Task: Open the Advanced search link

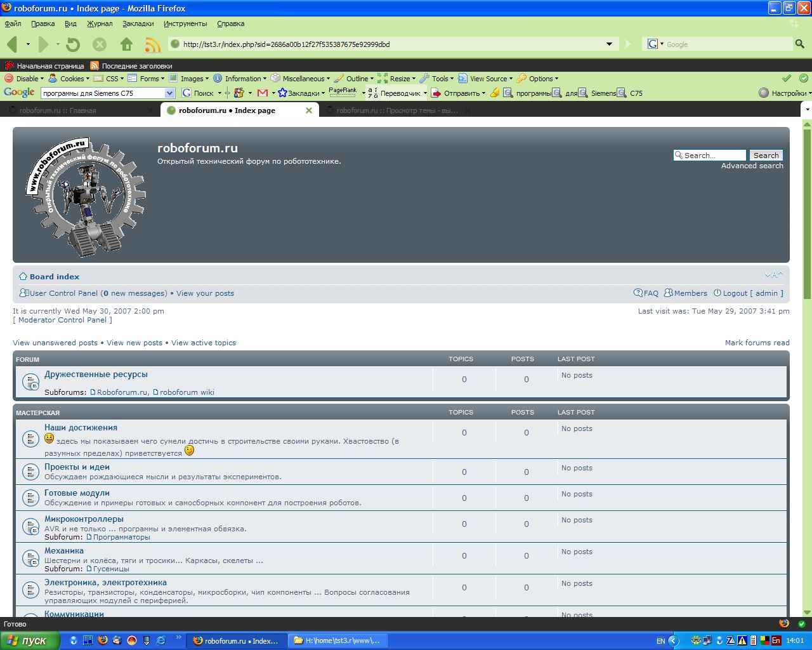Action: (752, 166)
